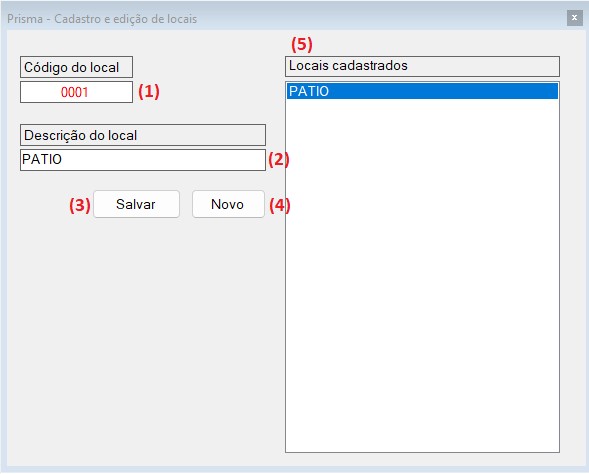Click the Salvar button
This screenshot has height=474, width=589.
click(x=136, y=204)
